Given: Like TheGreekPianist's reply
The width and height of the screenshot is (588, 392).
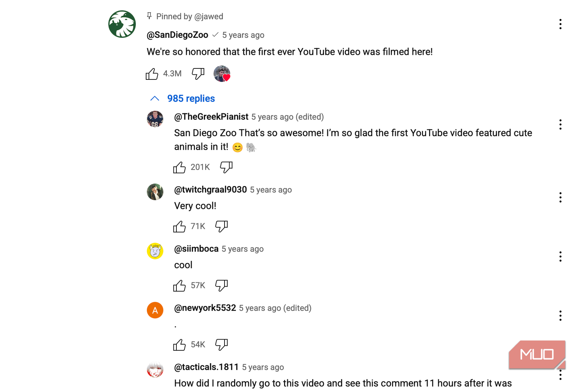Looking at the screenshot, I should click(179, 167).
